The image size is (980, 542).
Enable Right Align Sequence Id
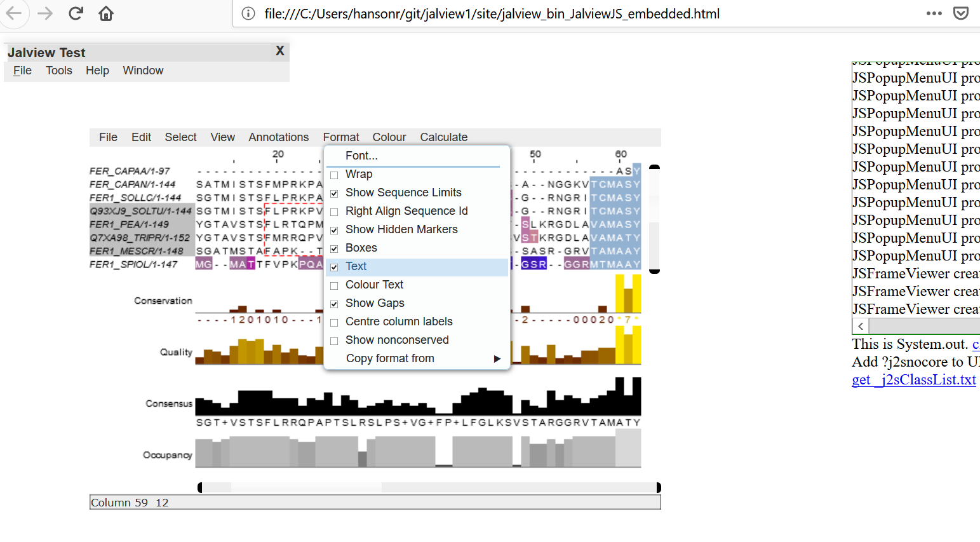(x=334, y=212)
